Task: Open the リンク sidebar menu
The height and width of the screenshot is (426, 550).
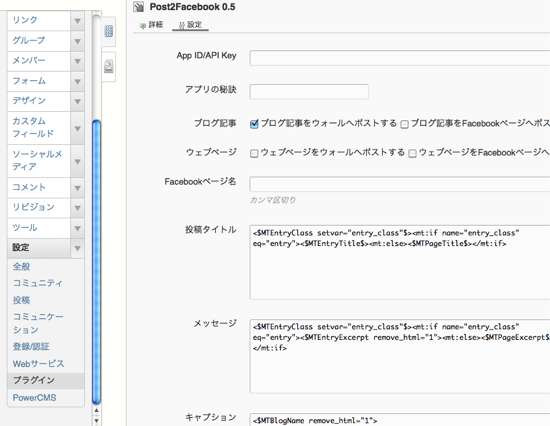Action: [39, 21]
